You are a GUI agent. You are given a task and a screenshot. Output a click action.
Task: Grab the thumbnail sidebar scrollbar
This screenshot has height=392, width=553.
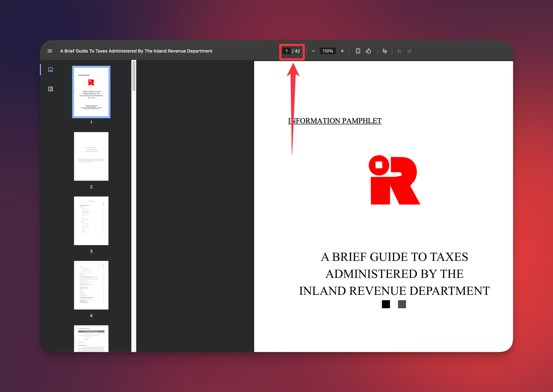coord(134,76)
